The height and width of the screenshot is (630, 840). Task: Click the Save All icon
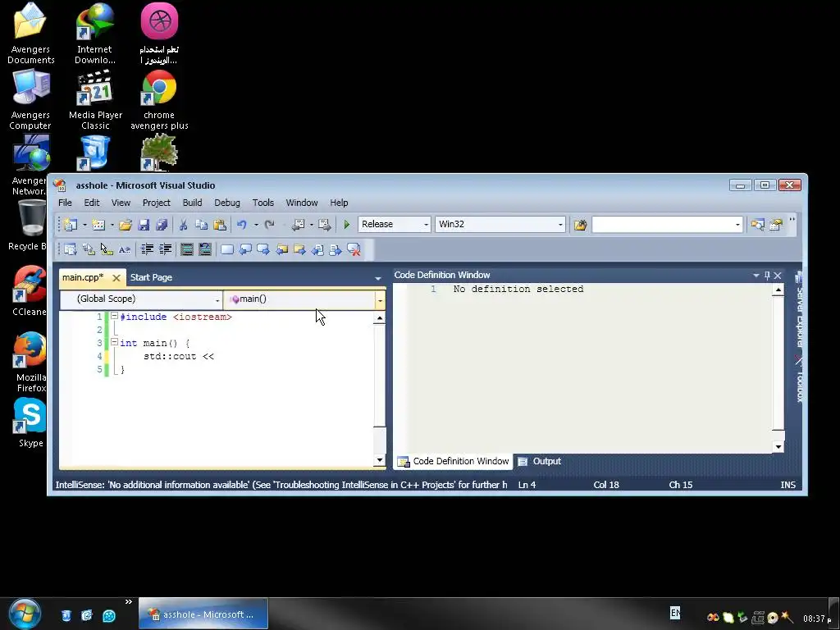pos(162,225)
